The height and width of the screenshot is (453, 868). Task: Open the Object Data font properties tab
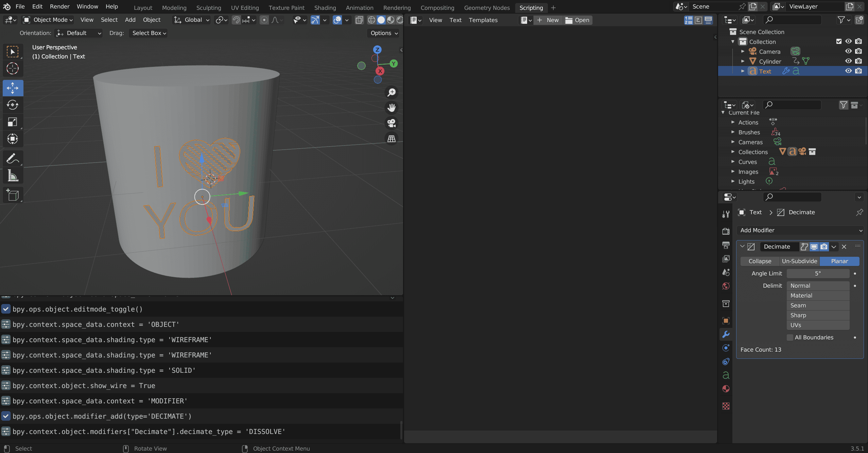pyautogui.click(x=726, y=375)
